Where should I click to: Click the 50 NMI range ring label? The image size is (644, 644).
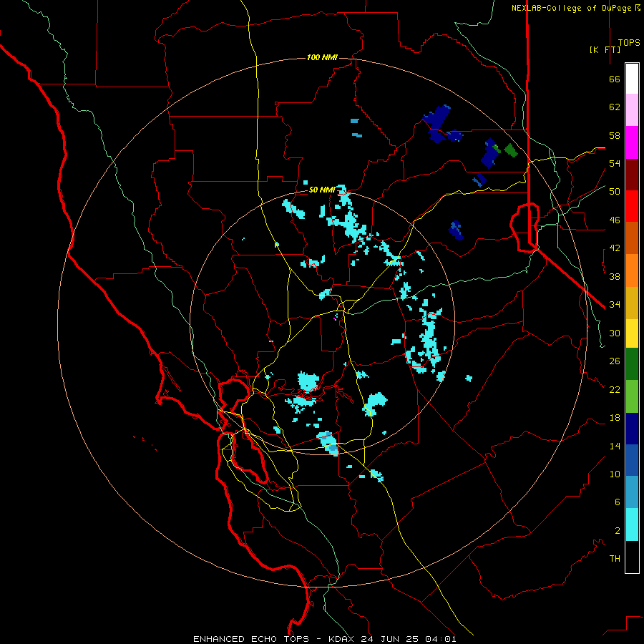tap(322, 190)
